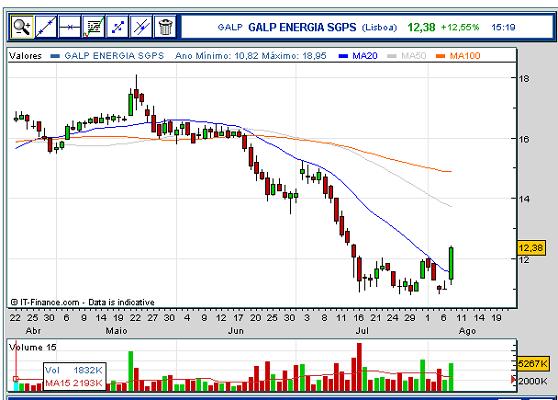Screen dimensions: 558x400
Task: Click the GALP ENERGIA SGPS title
Action: coord(302,27)
